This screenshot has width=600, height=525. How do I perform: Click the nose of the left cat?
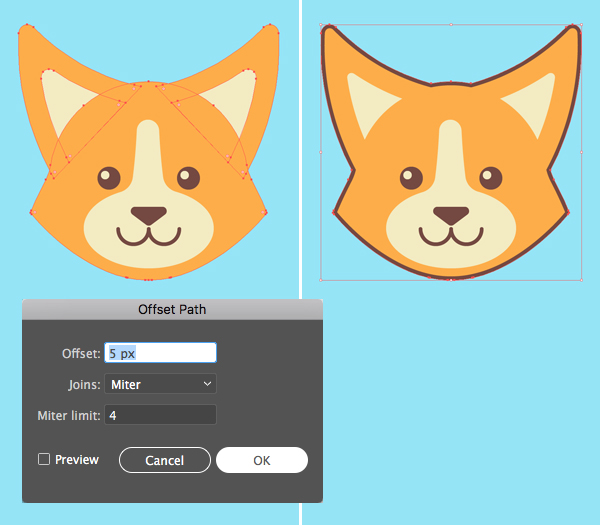tap(148, 215)
